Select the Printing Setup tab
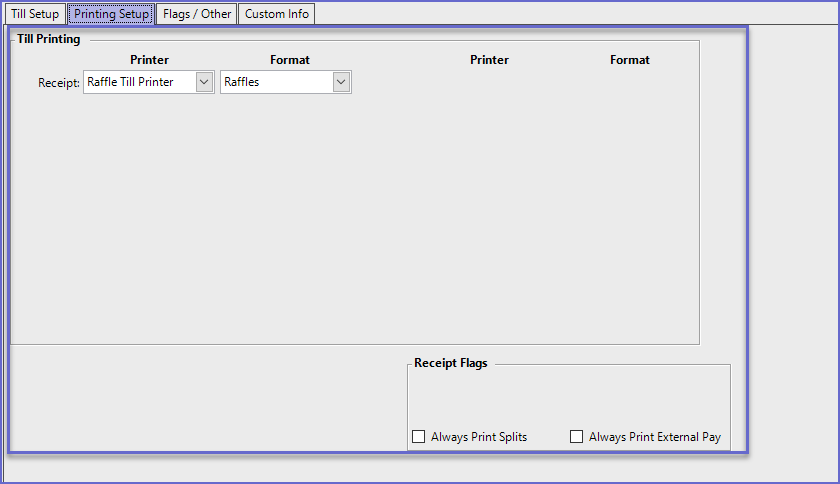840x484 pixels. (x=111, y=14)
